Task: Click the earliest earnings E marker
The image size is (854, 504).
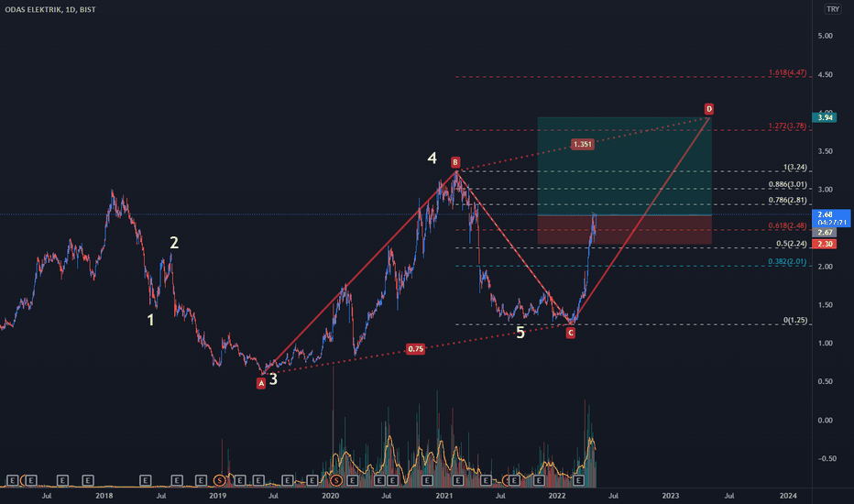Action: coord(11,480)
